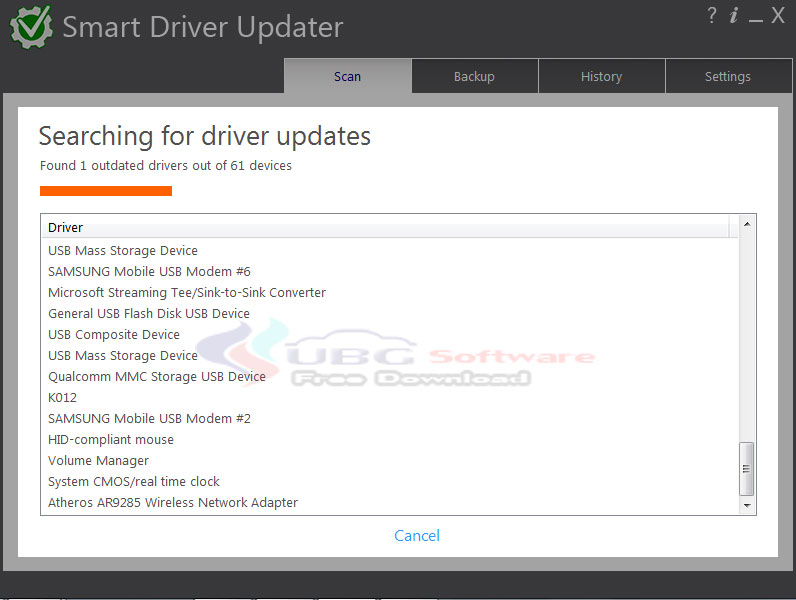Select the K012 driver row
796x600 pixels.
pos(390,397)
